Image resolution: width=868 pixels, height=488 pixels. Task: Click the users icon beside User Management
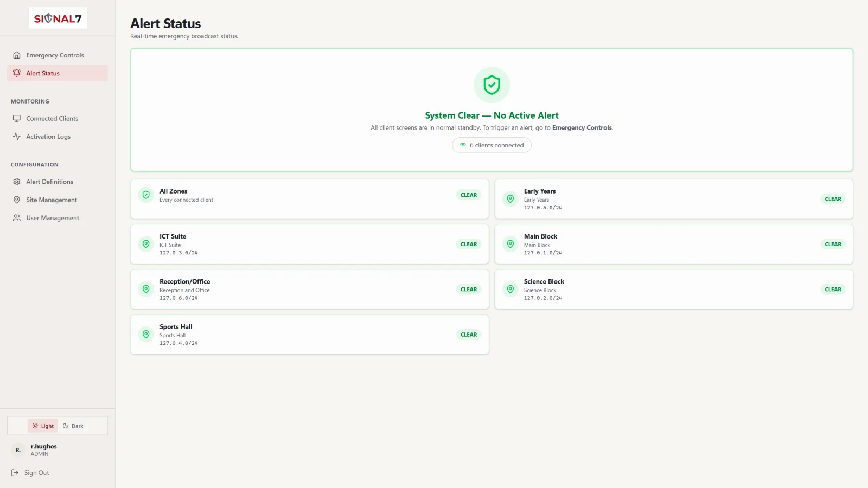click(17, 218)
